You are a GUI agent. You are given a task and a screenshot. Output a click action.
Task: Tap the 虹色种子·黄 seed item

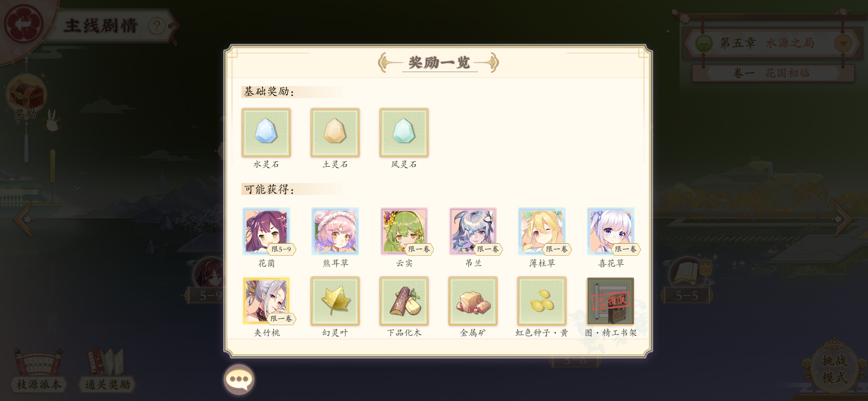coord(542,301)
